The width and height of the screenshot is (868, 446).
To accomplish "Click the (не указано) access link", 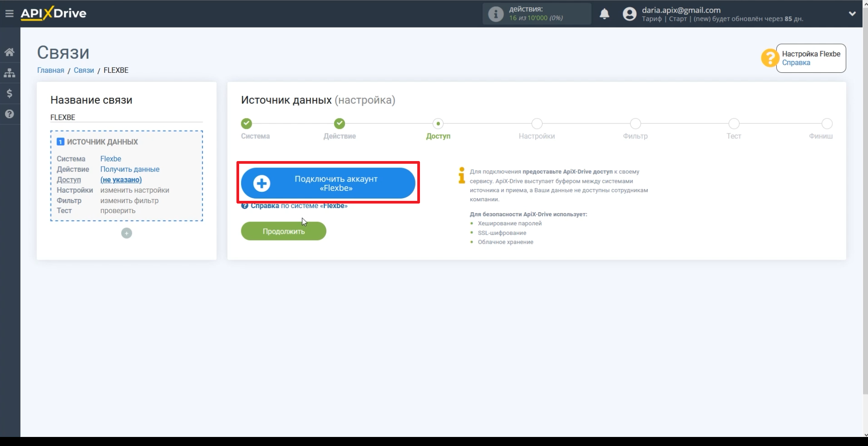I will click(x=121, y=180).
